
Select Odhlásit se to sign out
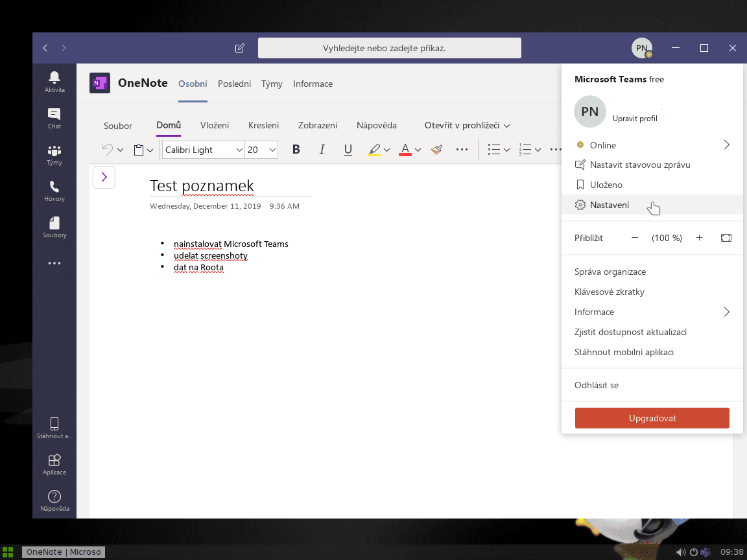coord(596,384)
